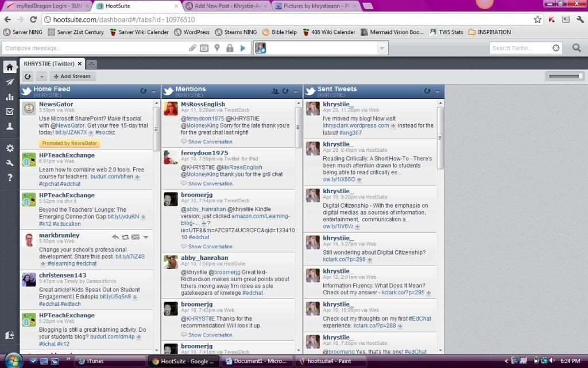588x368 pixels.
Task: Open the Settings gear sidebar icon
Action: [10, 148]
